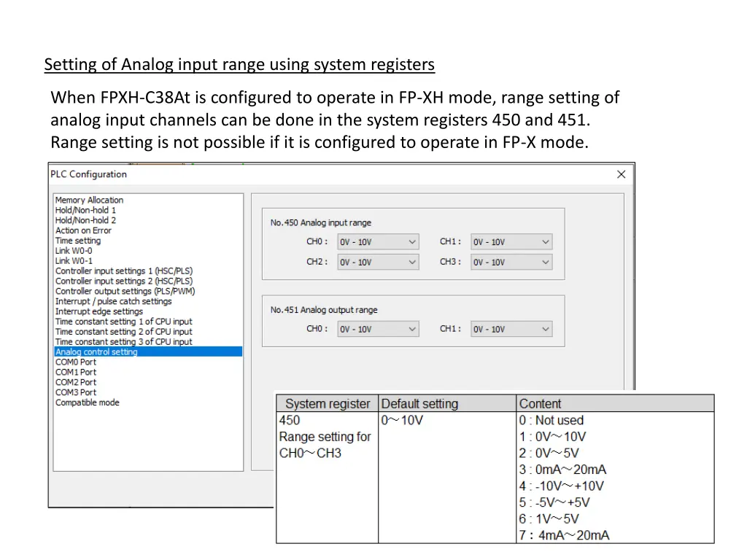
Task: Select Time setting entry
Action: click(x=77, y=241)
